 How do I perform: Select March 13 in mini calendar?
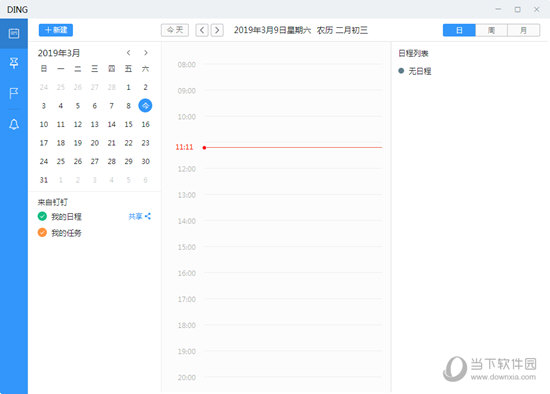pyautogui.click(x=94, y=124)
